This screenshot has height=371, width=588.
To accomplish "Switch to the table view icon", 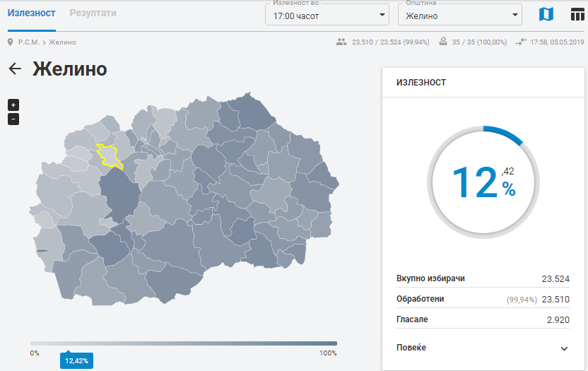I will tap(577, 15).
